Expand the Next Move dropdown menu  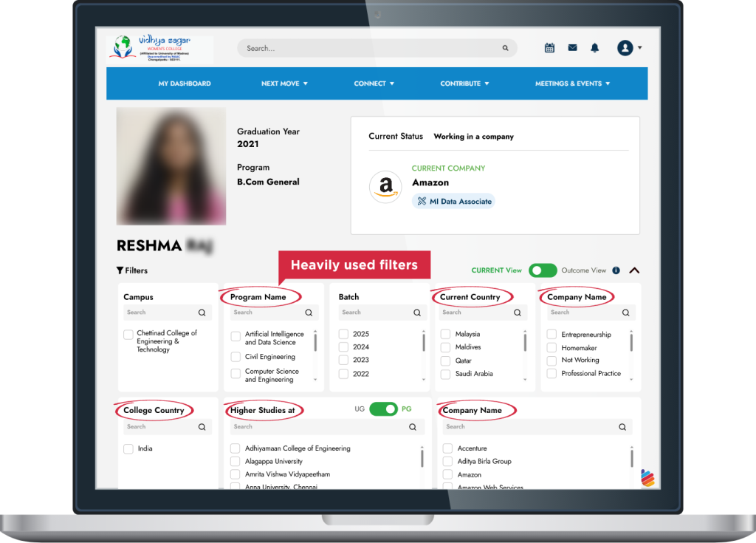click(x=284, y=83)
